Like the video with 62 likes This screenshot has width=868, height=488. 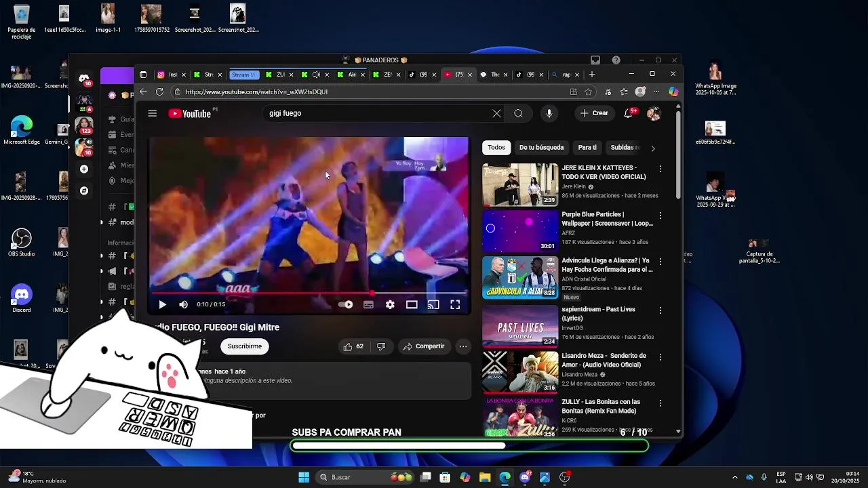click(x=353, y=346)
